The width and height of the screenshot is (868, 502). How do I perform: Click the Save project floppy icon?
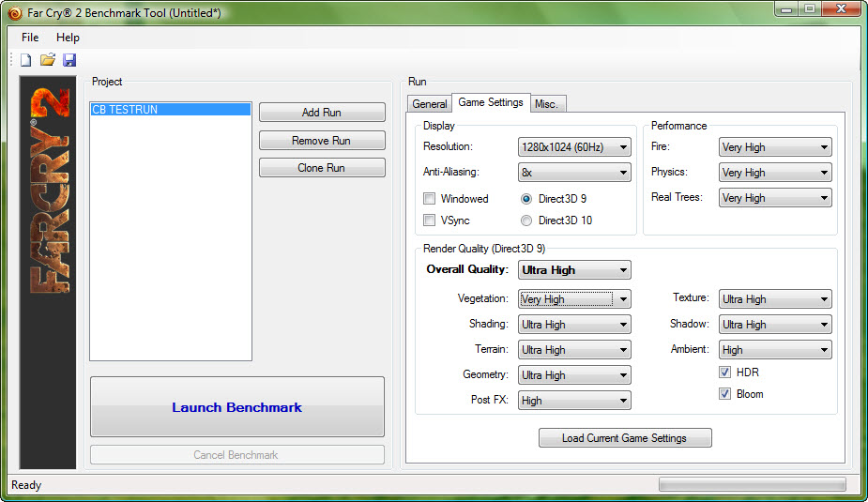[69, 60]
